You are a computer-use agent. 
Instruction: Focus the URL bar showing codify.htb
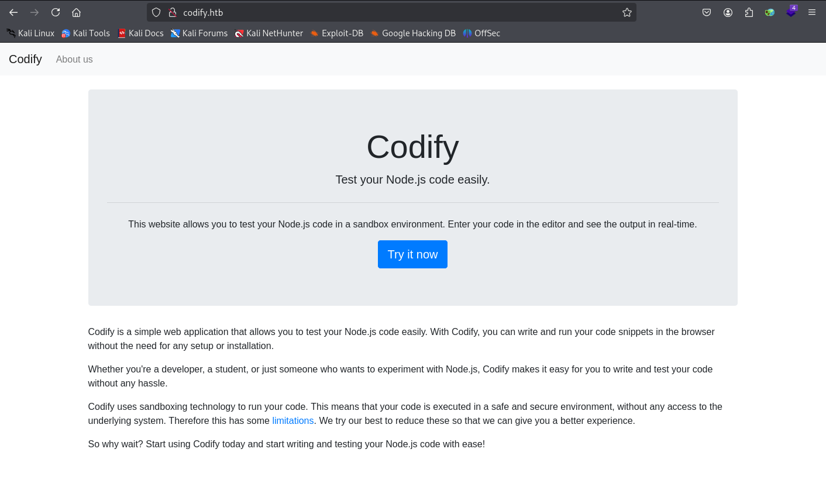coord(391,12)
